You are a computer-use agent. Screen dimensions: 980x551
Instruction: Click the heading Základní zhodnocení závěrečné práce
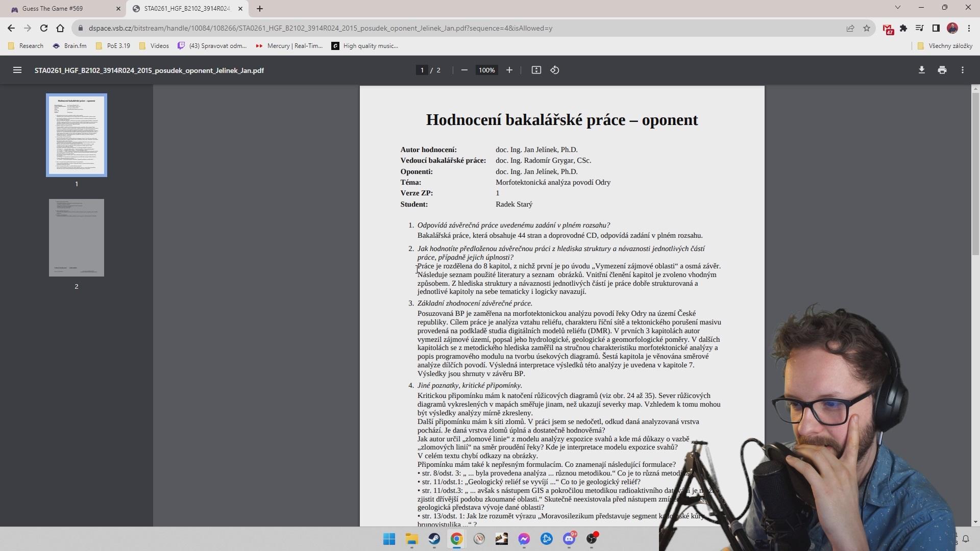tap(475, 303)
